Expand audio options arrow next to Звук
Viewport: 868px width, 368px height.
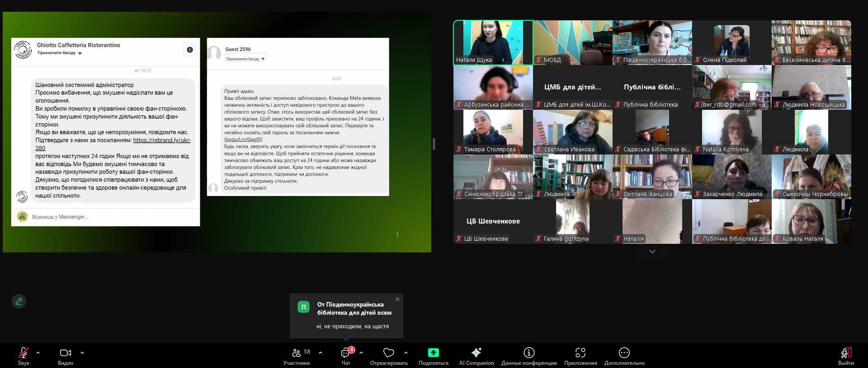(38, 353)
